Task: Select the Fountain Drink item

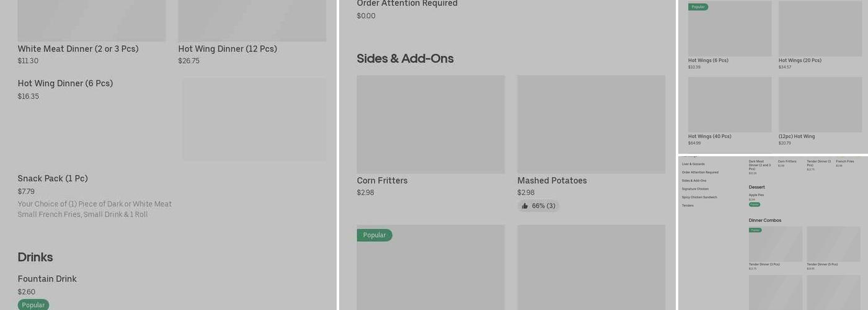Action: pos(47,279)
